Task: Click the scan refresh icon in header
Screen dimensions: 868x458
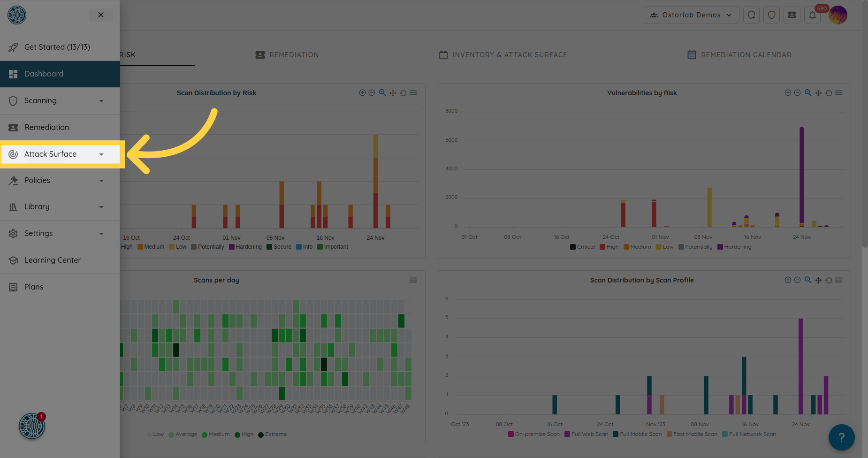Action: tap(751, 15)
